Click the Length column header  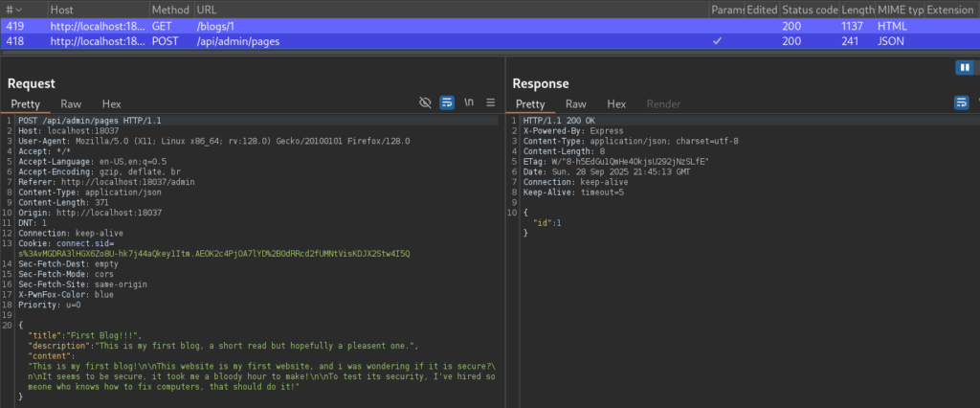pyautogui.click(x=857, y=9)
